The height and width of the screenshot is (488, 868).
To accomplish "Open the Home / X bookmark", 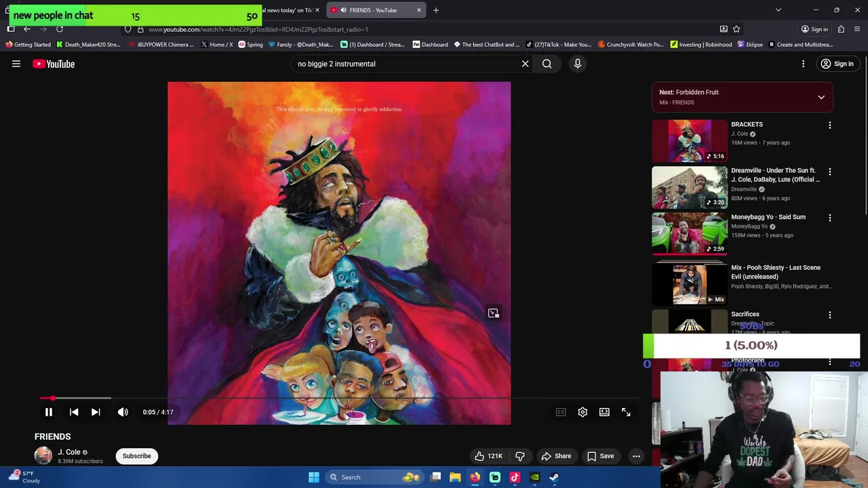I will tap(217, 45).
